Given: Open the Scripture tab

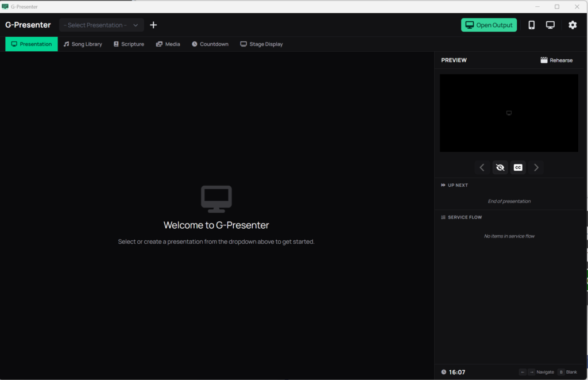Looking at the screenshot, I should 129,44.
